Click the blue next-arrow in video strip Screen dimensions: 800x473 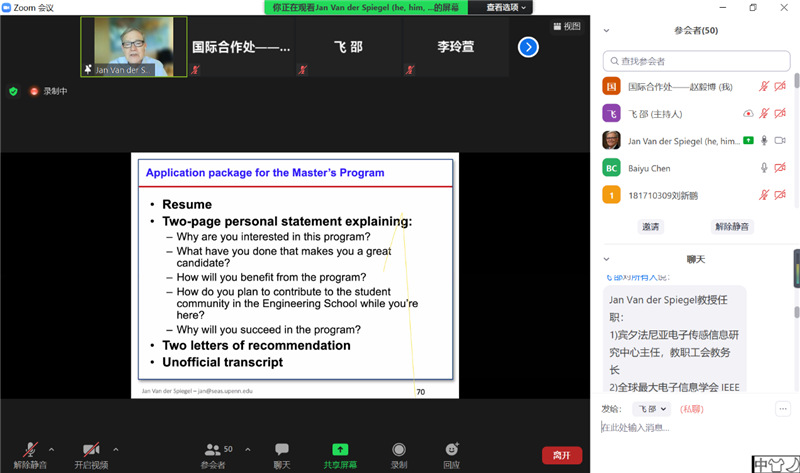point(528,47)
